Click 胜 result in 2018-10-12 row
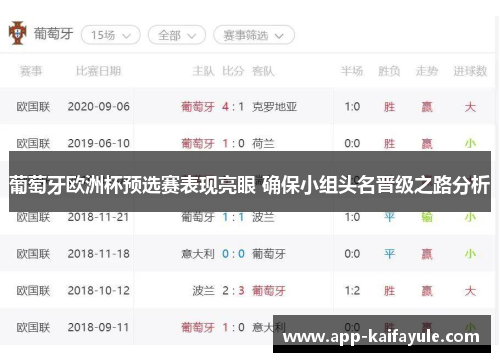The image size is (500, 362). pos(389,291)
